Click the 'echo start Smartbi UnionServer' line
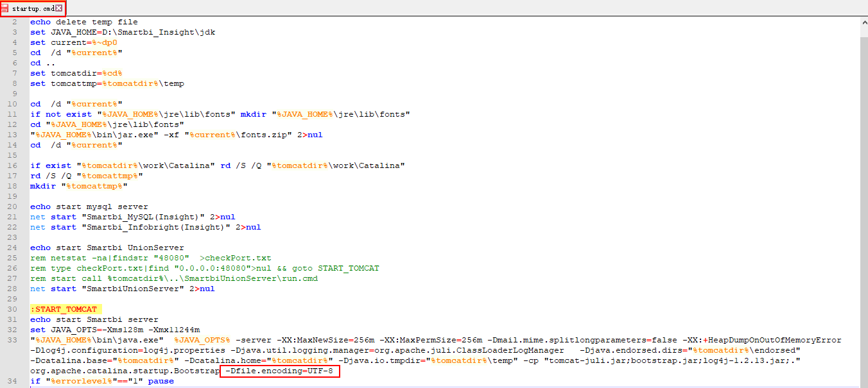The height and width of the screenshot is (388, 868). click(107, 248)
